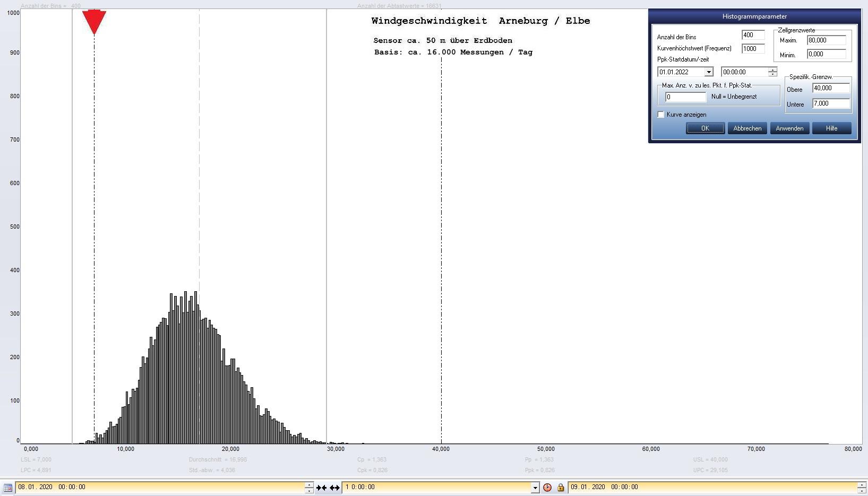The width and height of the screenshot is (868, 496).
Task: Click the 'Anzahl der Bins' input field
Action: click(753, 35)
